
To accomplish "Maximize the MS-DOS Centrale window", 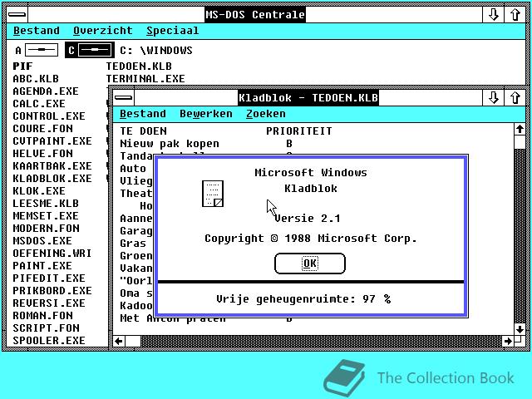I will 515,15.
